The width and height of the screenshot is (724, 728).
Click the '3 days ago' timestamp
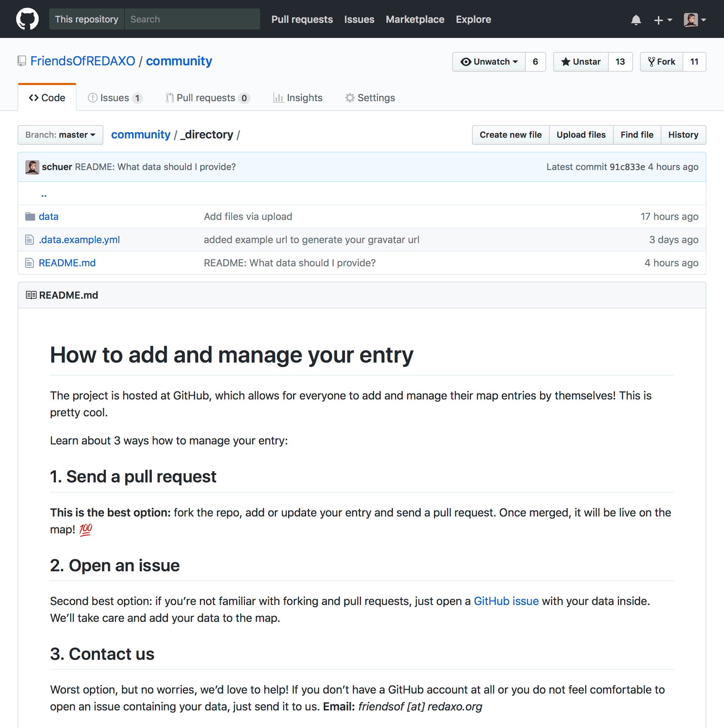[x=673, y=240]
